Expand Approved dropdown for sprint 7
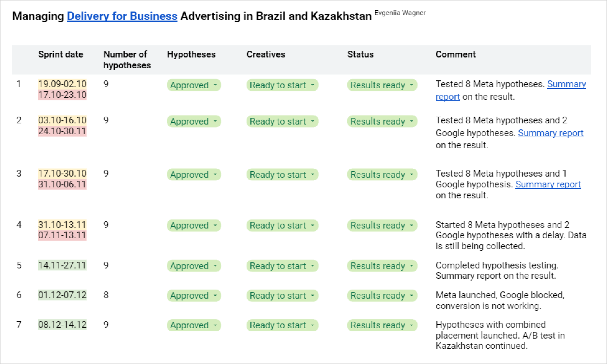Image resolution: width=607 pixels, height=364 pixels. pos(215,325)
